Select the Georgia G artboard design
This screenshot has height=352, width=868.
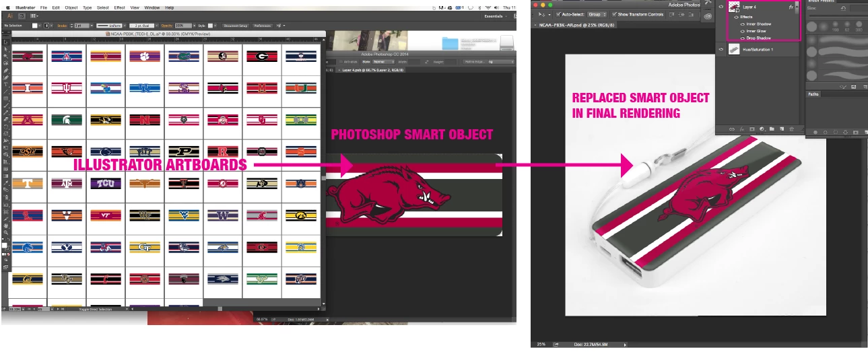261,57
